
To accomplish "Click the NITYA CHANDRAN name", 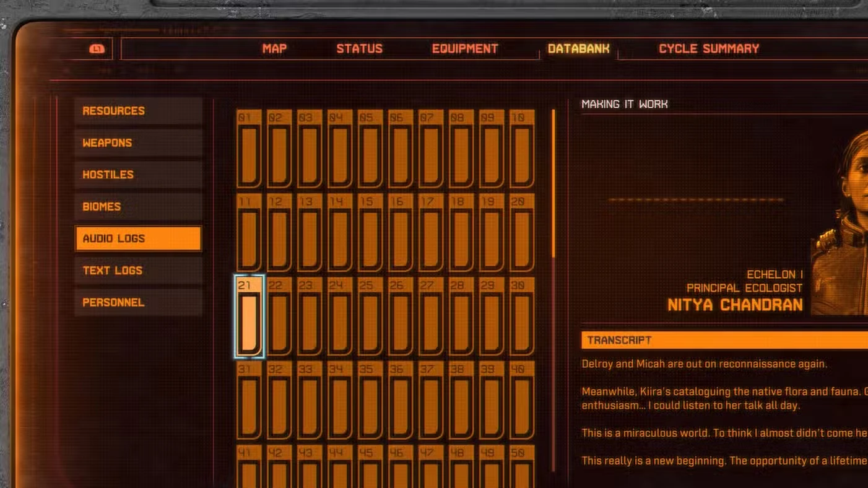I will tap(735, 305).
